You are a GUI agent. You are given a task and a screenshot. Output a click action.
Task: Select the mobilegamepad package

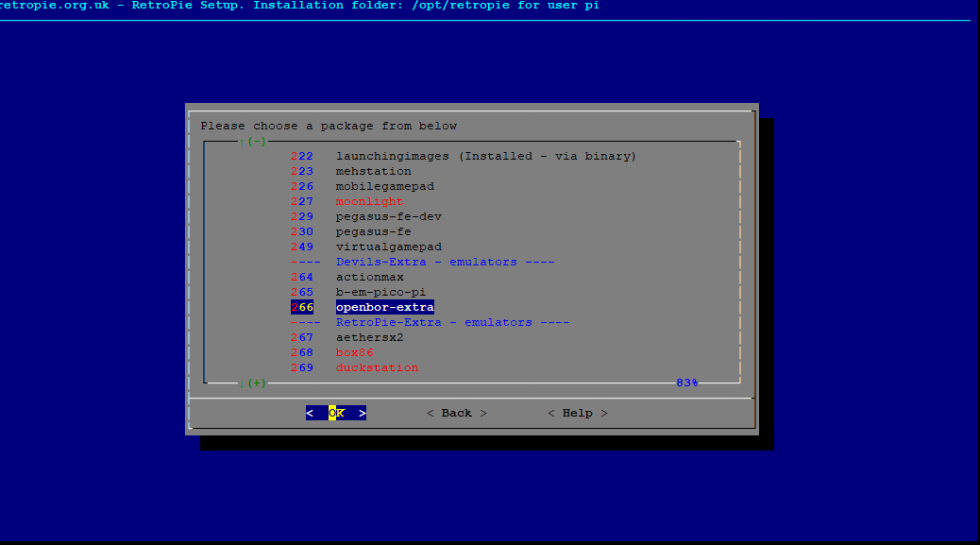coord(384,186)
